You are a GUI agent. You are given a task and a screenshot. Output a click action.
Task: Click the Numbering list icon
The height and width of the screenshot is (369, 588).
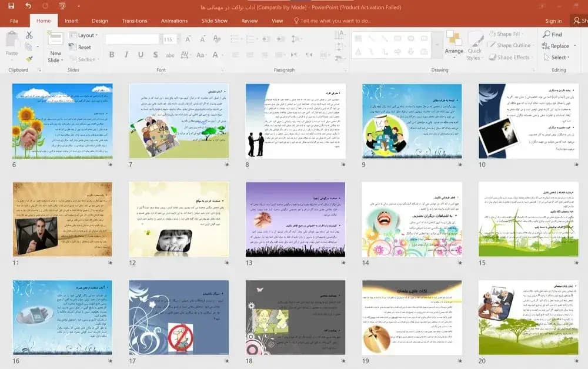click(251, 39)
